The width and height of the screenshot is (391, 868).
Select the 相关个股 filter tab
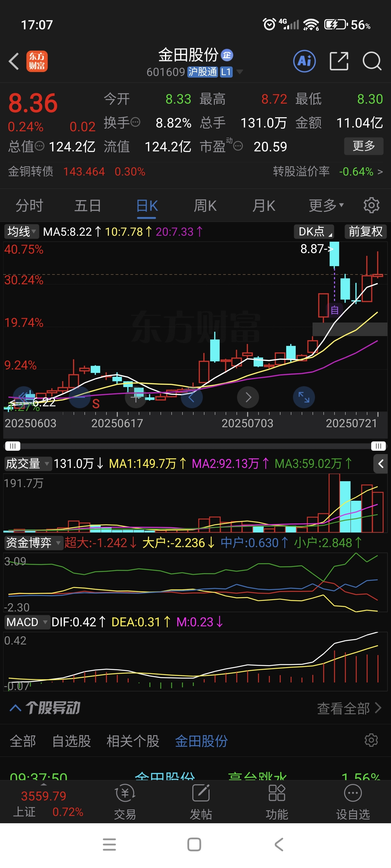click(x=133, y=741)
